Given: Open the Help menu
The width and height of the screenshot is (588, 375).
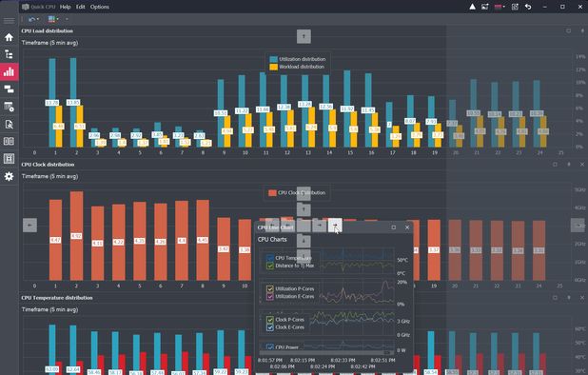Looking at the screenshot, I should click(x=65, y=7).
